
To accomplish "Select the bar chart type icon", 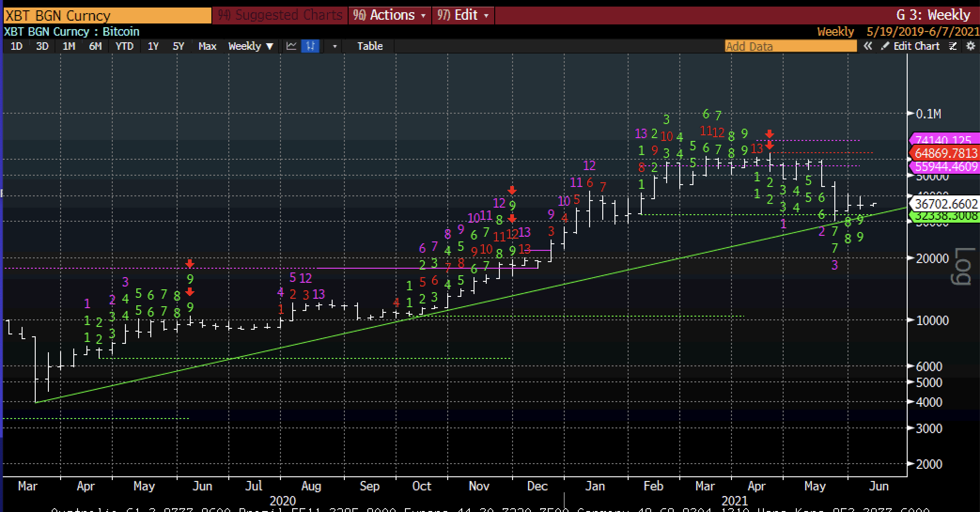I will click(310, 46).
